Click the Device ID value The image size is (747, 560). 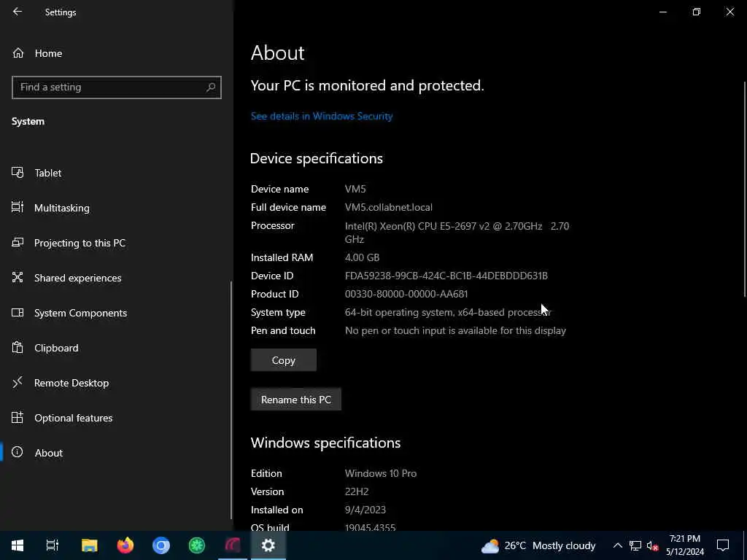[x=446, y=276]
